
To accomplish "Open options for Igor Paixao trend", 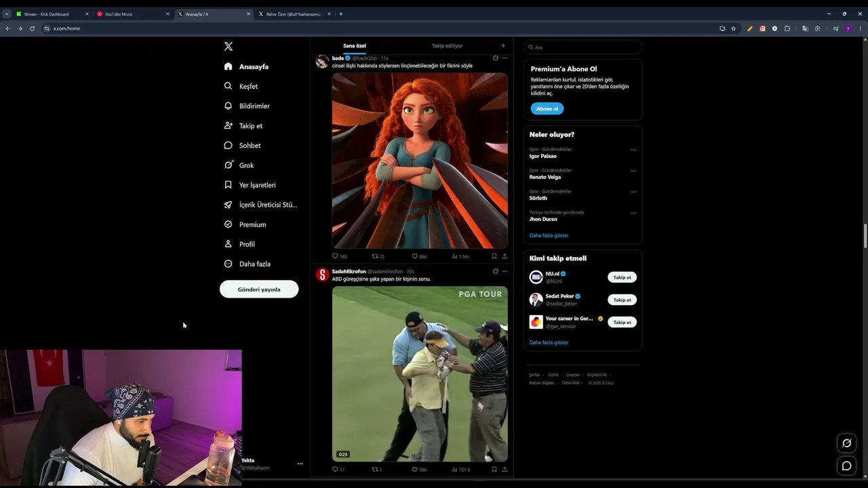I will pos(633,150).
